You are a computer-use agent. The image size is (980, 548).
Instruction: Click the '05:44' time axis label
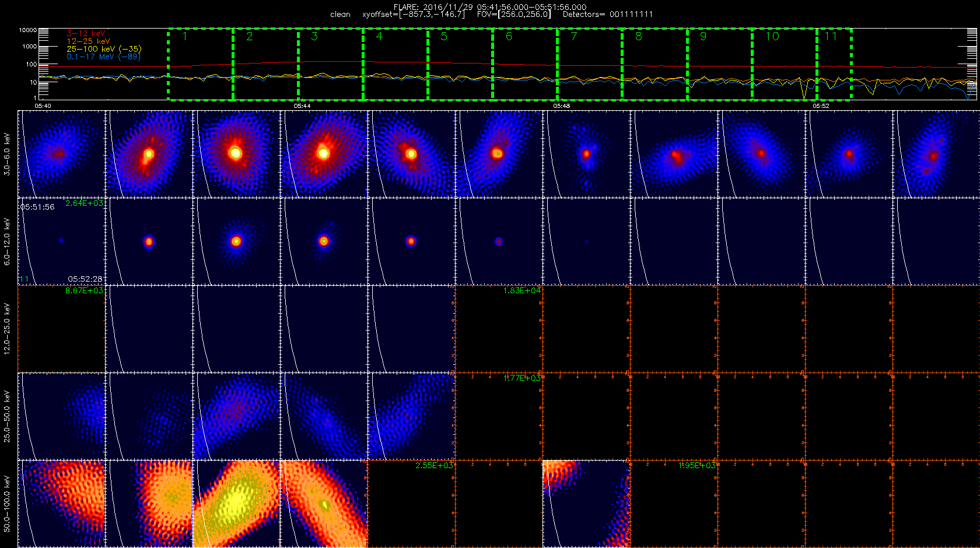coord(302,106)
